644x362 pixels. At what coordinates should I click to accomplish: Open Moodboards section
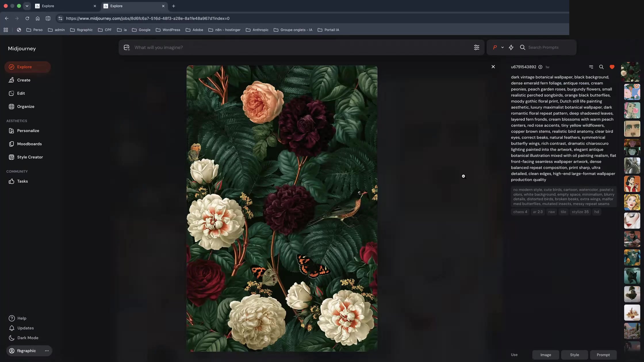coord(29,144)
